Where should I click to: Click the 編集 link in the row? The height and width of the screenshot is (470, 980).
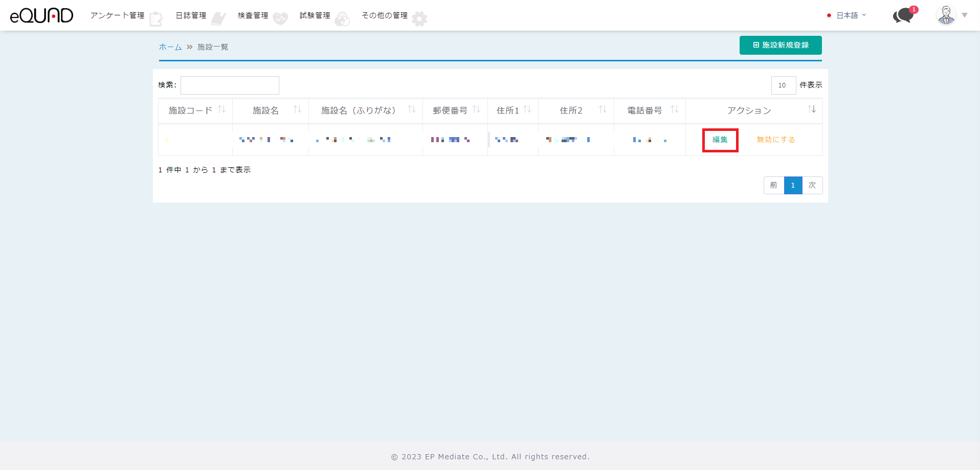[720, 140]
